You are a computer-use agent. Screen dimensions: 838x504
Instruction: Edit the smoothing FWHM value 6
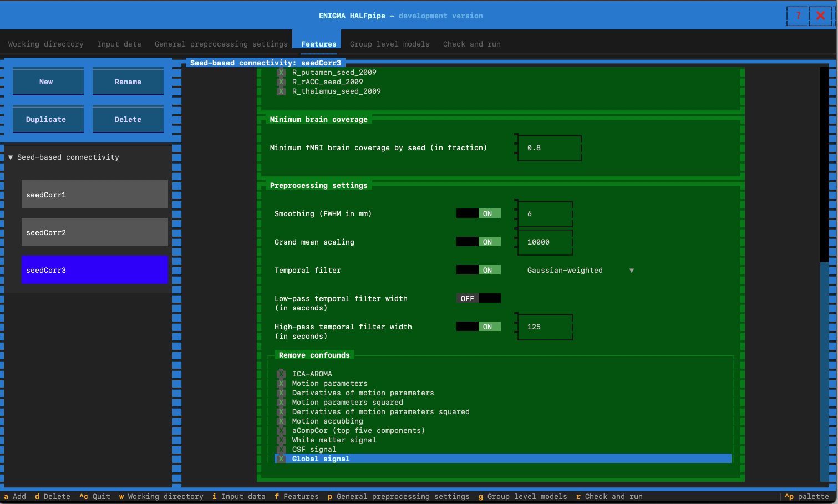coord(545,214)
